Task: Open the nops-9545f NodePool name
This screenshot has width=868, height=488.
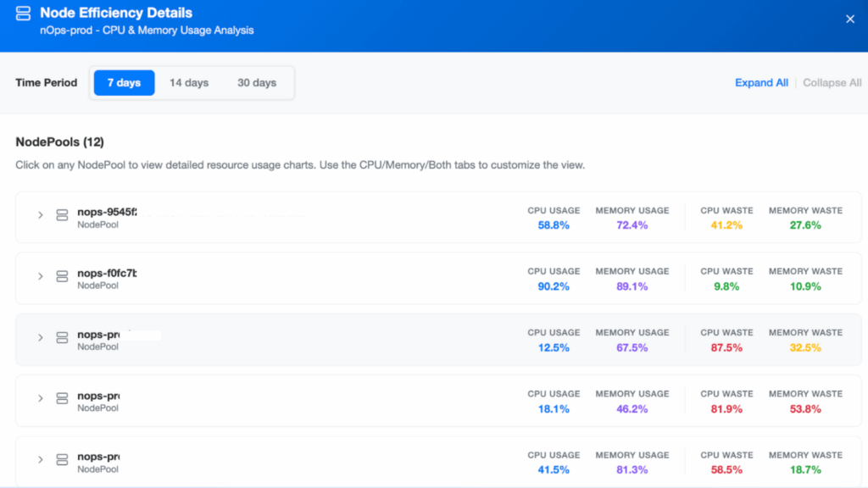Action: (107, 212)
